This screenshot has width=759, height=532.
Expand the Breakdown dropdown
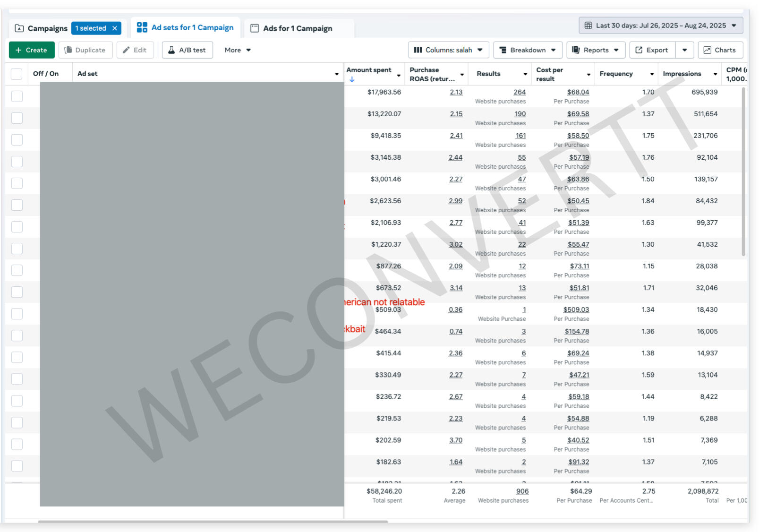click(528, 50)
